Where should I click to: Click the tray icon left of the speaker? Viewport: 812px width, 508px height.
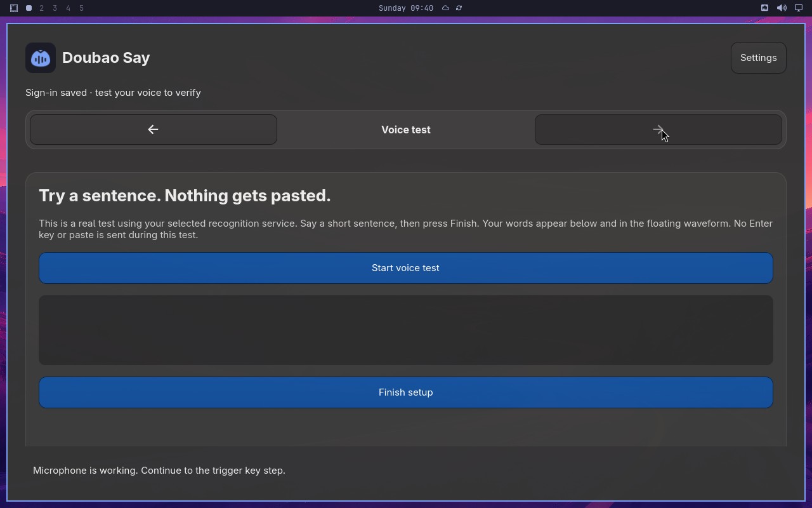click(x=764, y=8)
